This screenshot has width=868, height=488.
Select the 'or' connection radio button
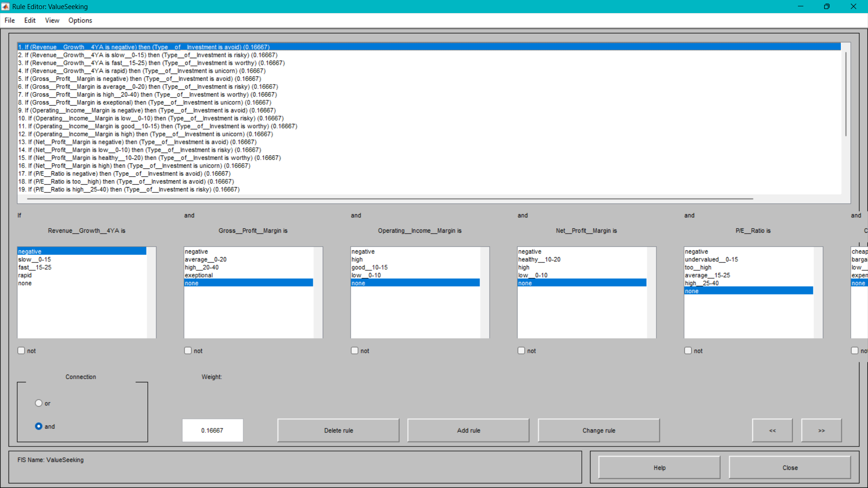click(x=39, y=403)
